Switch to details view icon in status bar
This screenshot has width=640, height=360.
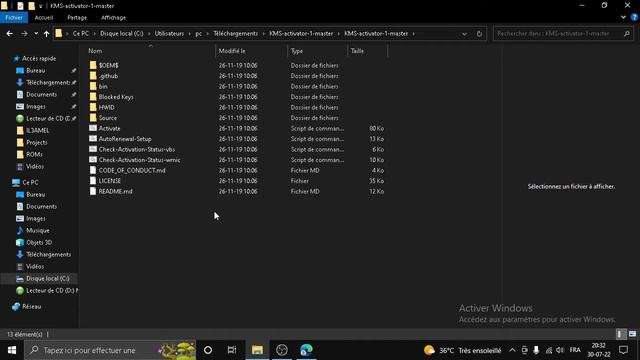click(x=620, y=334)
